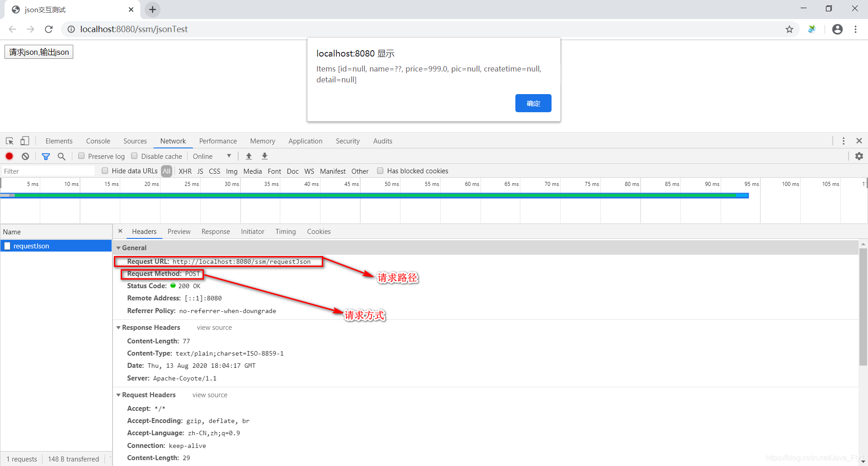
Task: Click the network Filter text field
Action: (x=48, y=171)
